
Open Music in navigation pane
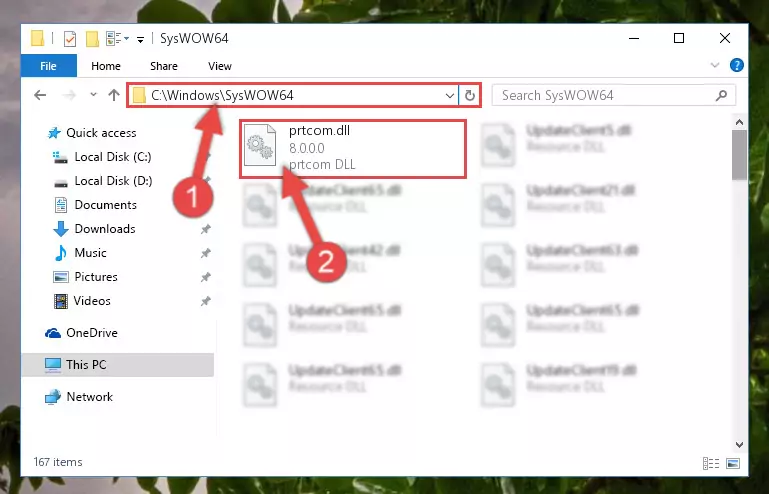click(80, 253)
